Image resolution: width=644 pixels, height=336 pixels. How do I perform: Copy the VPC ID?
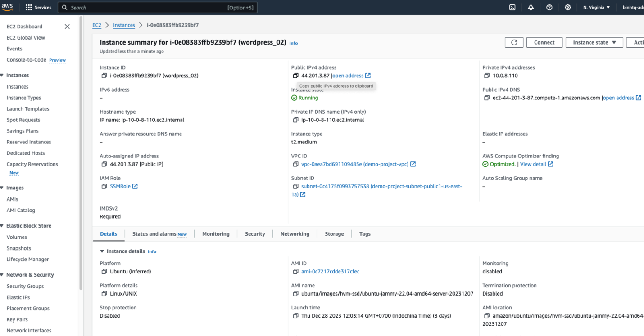click(x=295, y=164)
